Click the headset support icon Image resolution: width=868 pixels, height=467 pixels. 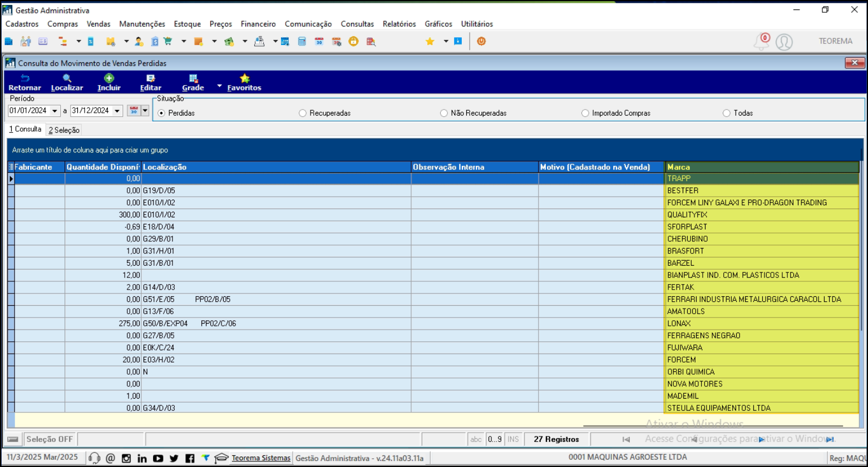click(x=95, y=458)
